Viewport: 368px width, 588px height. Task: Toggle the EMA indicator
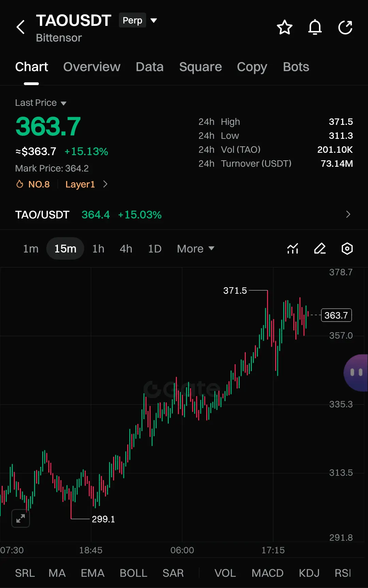click(92, 573)
